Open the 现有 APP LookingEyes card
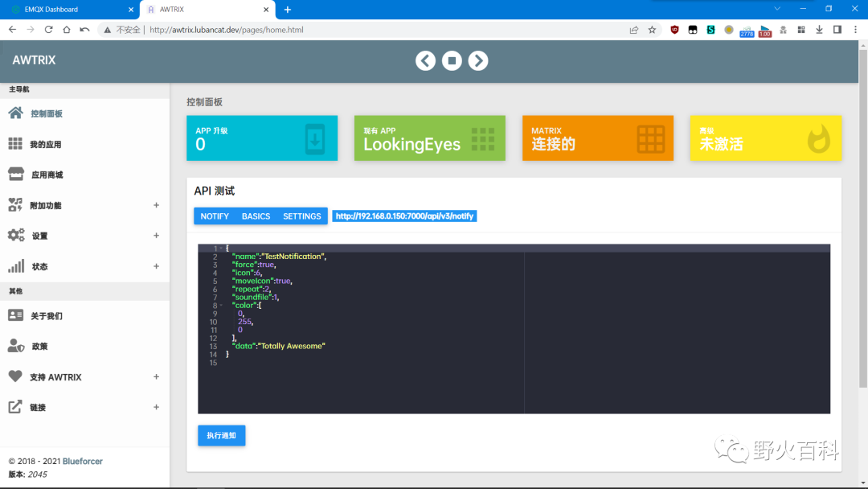The height and width of the screenshot is (489, 868). click(429, 138)
